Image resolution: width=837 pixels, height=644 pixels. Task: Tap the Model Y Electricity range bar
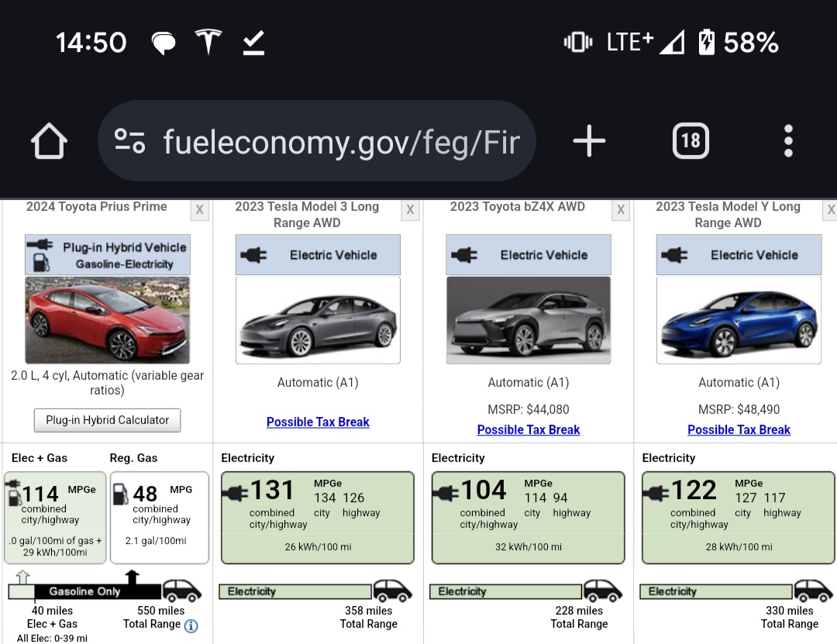click(x=716, y=591)
